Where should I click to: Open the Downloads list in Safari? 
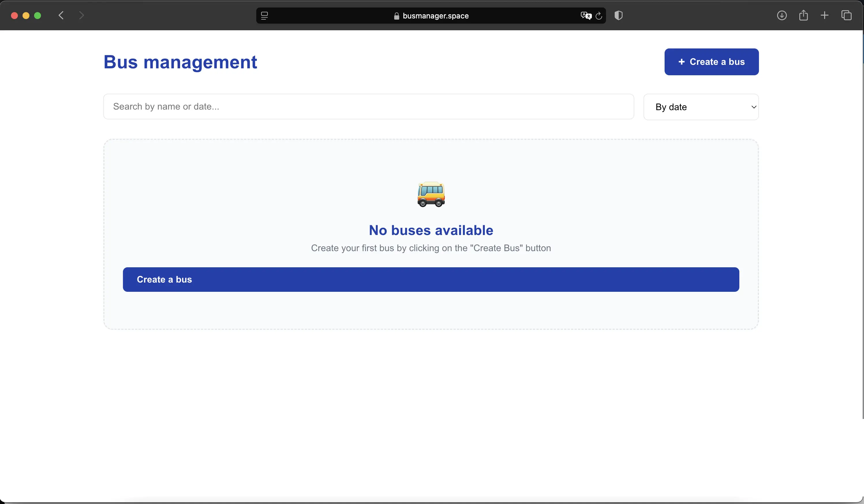coord(782,15)
